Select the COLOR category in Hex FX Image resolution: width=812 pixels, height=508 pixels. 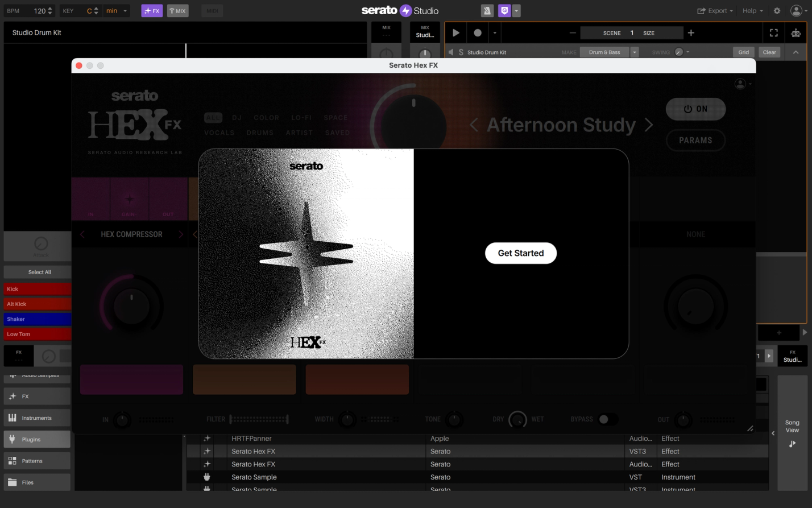tap(266, 118)
